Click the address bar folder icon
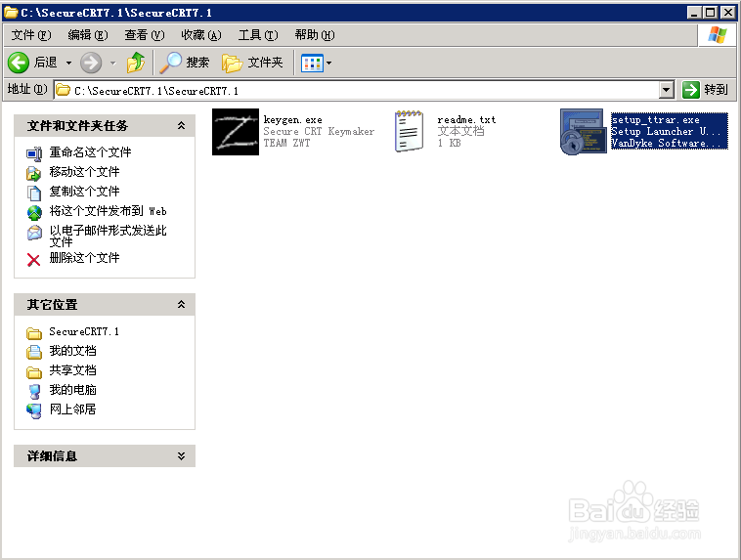The width and height of the screenshot is (741, 560). coord(64,90)
